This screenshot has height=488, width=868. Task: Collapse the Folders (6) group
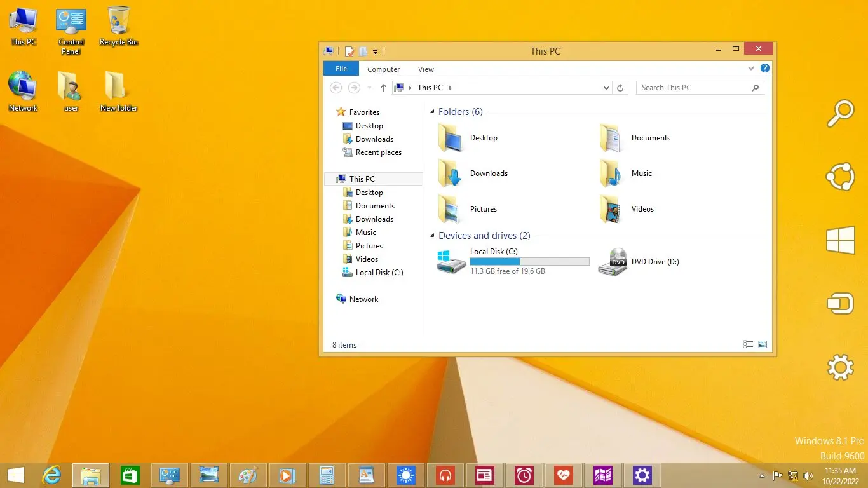point(433,112)
